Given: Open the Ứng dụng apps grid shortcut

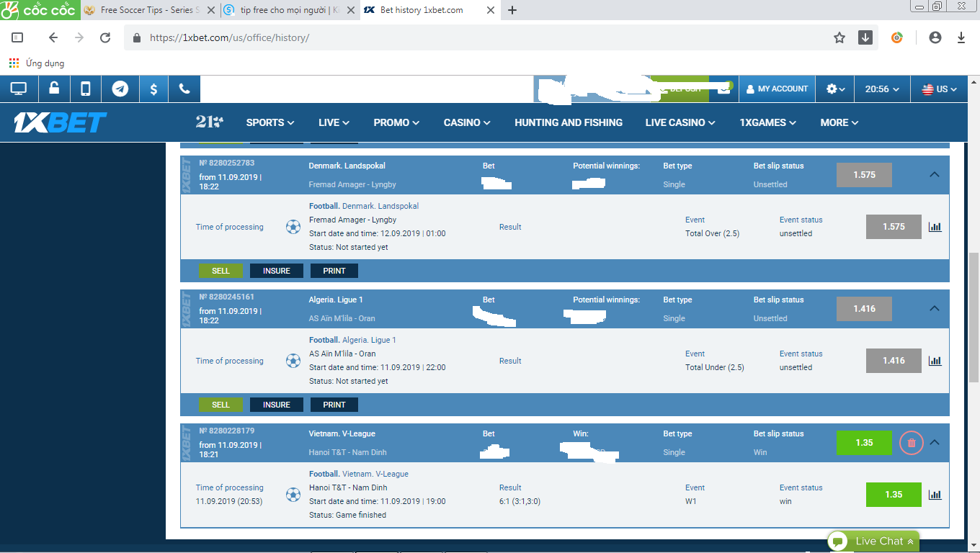Looking at the screenshot, I should coord(37,63).
